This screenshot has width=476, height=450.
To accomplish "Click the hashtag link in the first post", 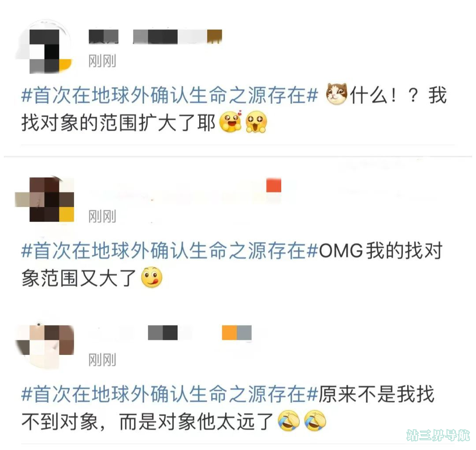I will click(x=169, y=95).
